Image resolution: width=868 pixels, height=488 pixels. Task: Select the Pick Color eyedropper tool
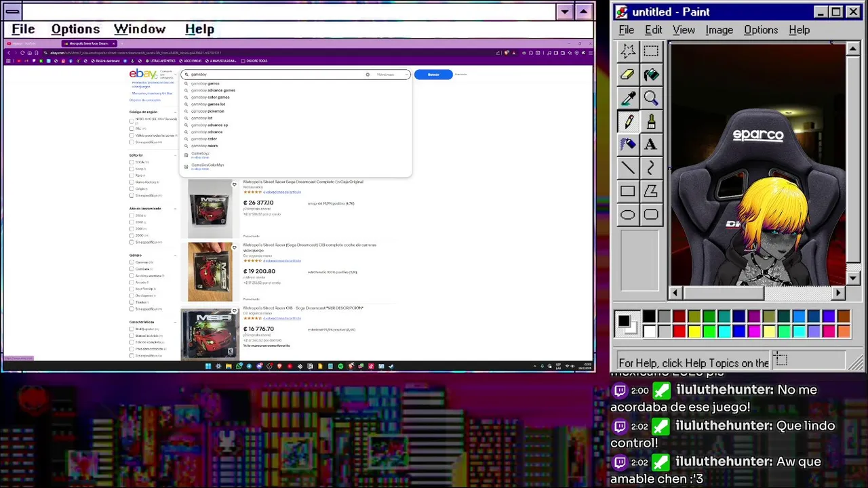coord(628,98)
